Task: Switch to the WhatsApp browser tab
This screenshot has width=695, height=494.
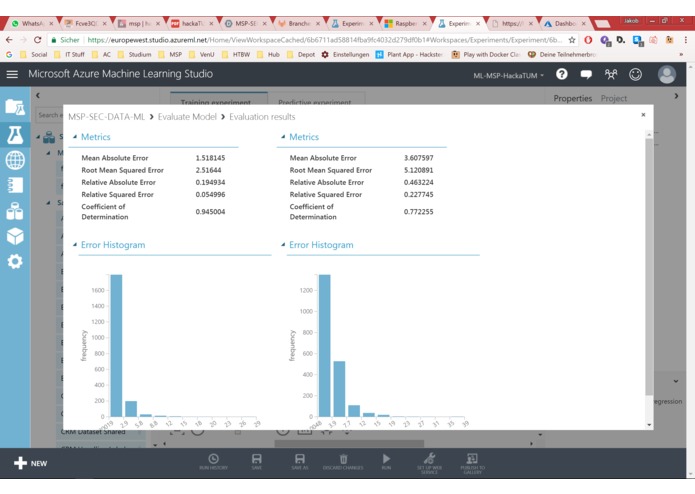Action: [x=32, y=23]
